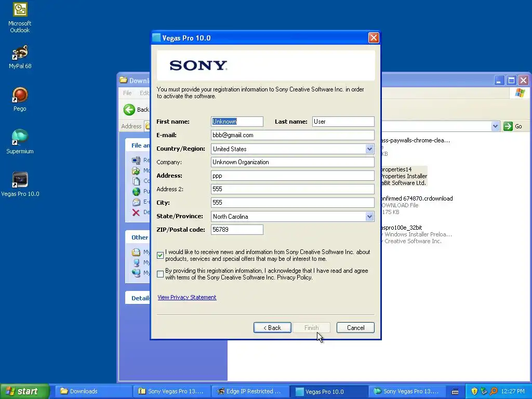Click the My Network Places icon in Other Places
The width and height of the screenshot is (532, 399).
(136, 273)
